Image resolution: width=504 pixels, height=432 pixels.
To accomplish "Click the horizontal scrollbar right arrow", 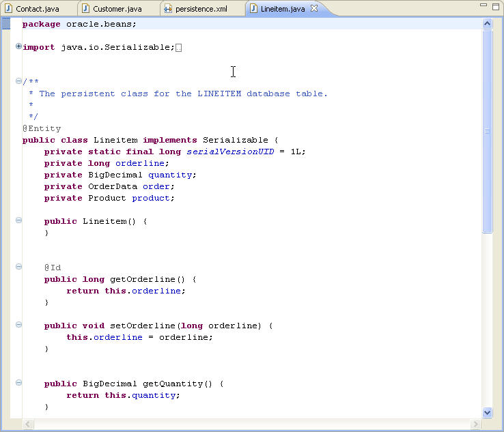I will tap(475, 424).
